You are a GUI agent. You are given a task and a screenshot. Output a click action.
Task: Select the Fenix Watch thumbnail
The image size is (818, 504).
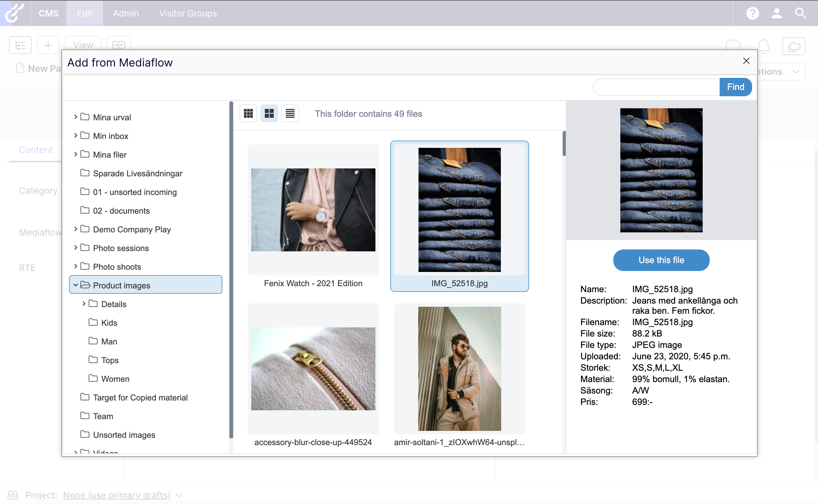click(313, 210)
